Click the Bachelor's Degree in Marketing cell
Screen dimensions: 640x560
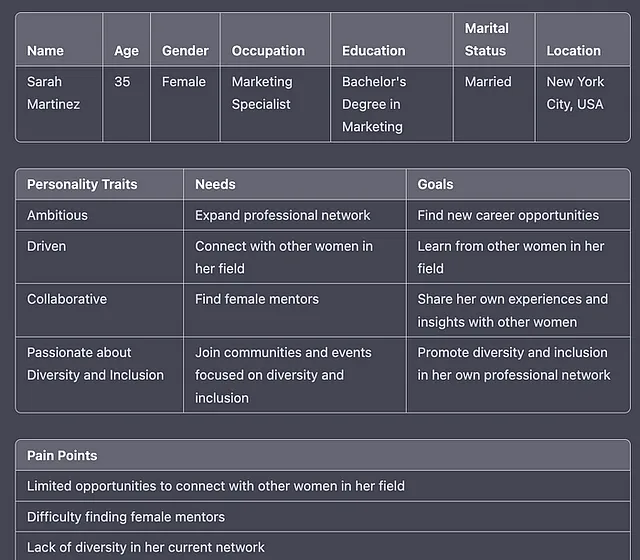(392, 104)
